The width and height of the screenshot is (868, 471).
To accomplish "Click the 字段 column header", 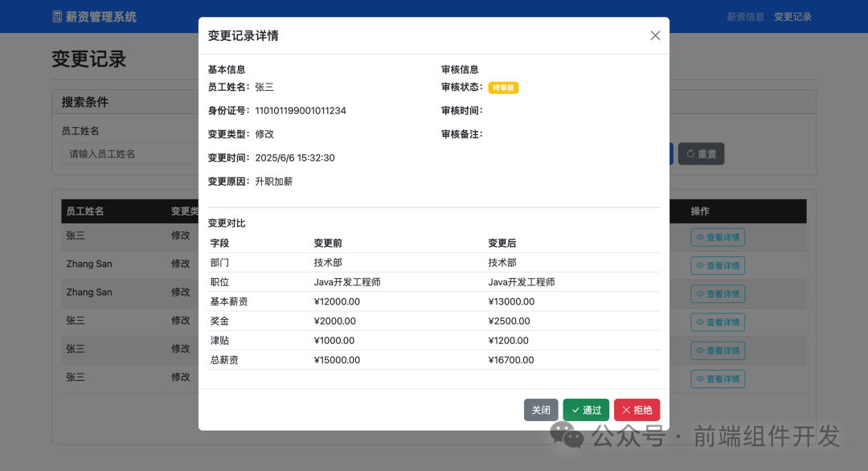I will [x=219, y=243].
